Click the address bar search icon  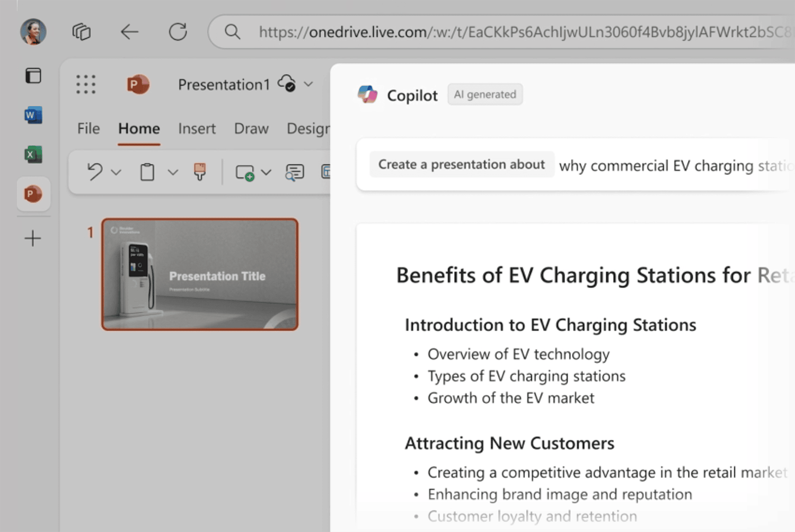232,32
